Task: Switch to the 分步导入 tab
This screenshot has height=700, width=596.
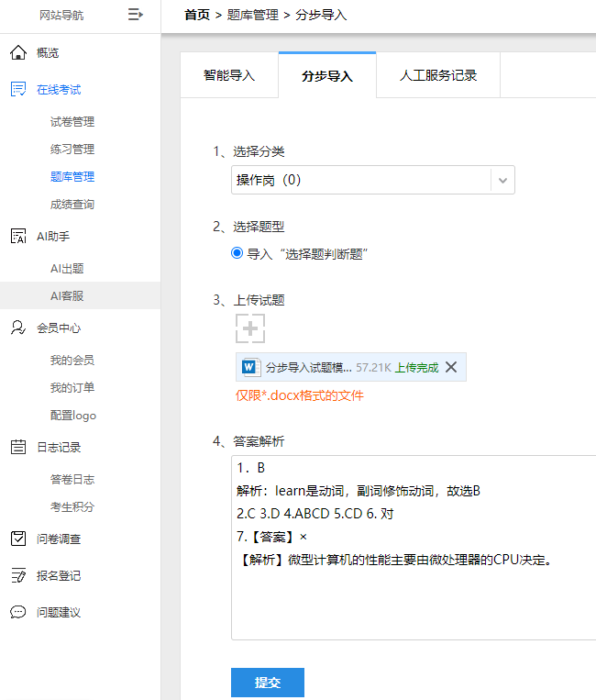Action: (x=327, y=75)
